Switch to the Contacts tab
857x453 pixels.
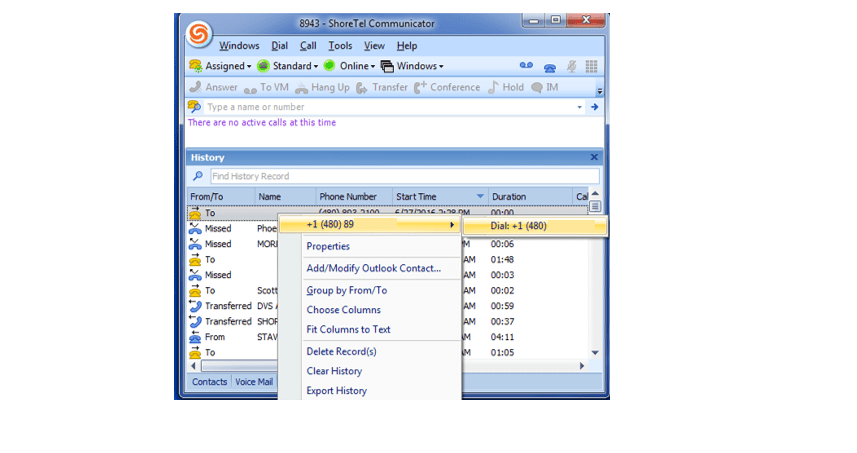tap(209, 382)
